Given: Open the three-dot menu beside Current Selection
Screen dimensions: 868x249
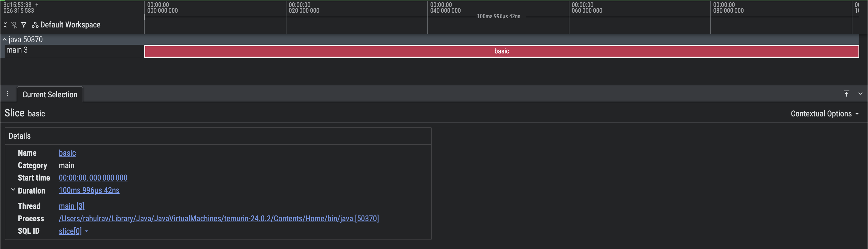Looking at the screenshot, I should click(x=8, y=94).
